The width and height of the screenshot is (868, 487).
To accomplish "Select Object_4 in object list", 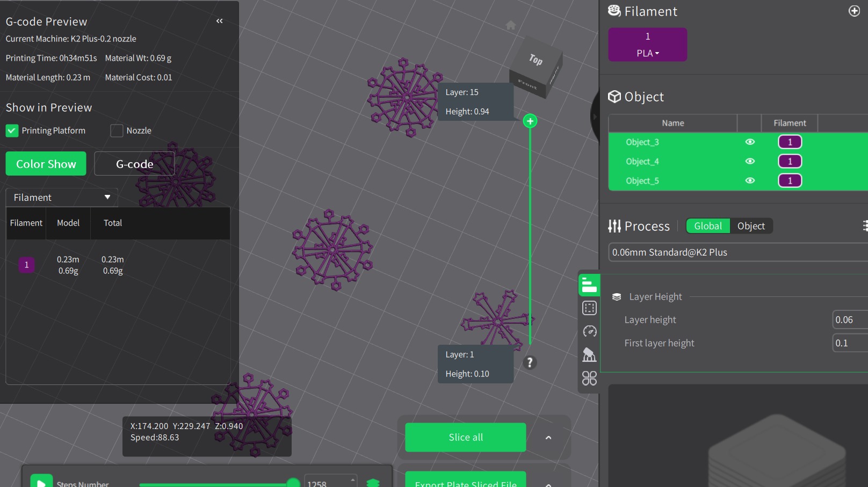I will pos(642,162).
